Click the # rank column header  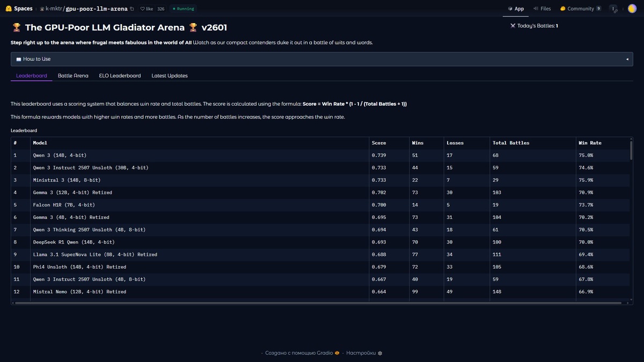pyautogui.click(x=20, y=143)
